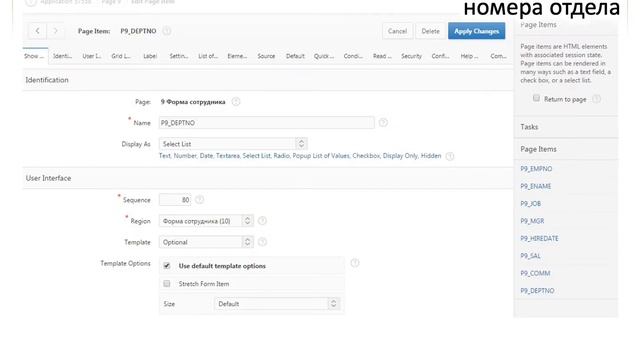Check the Return to page checkbox
This screenshot has width=640, height=360.
click(x=536, y=98)
